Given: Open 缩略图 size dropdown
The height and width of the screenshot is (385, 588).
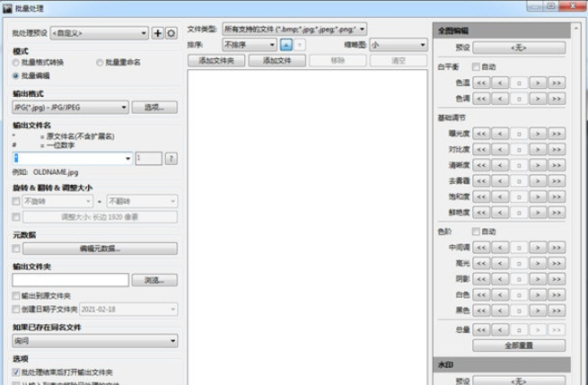Looking at the screenshot, I should [x=399, y=45].
